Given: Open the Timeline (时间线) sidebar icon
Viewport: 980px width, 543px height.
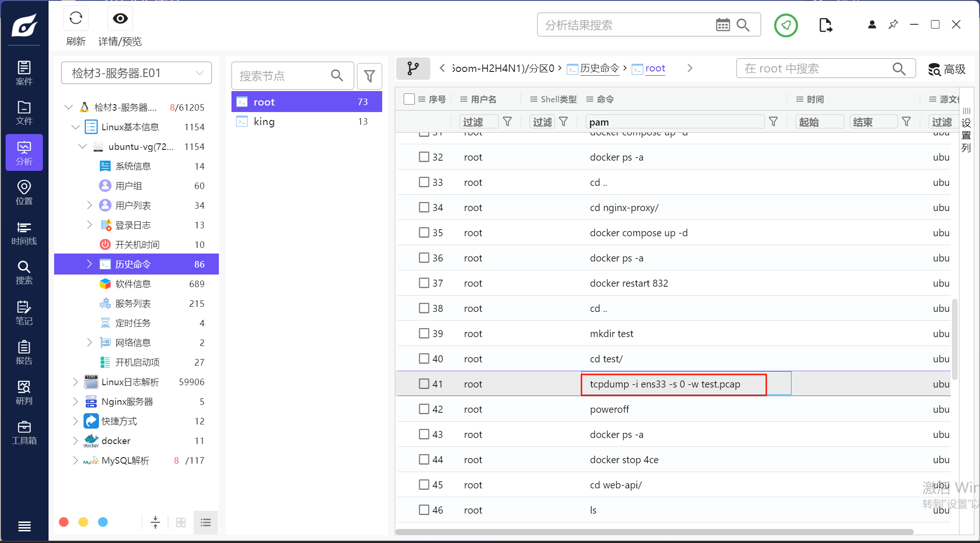Looking at the screenshot, I should tap(24, 233).
